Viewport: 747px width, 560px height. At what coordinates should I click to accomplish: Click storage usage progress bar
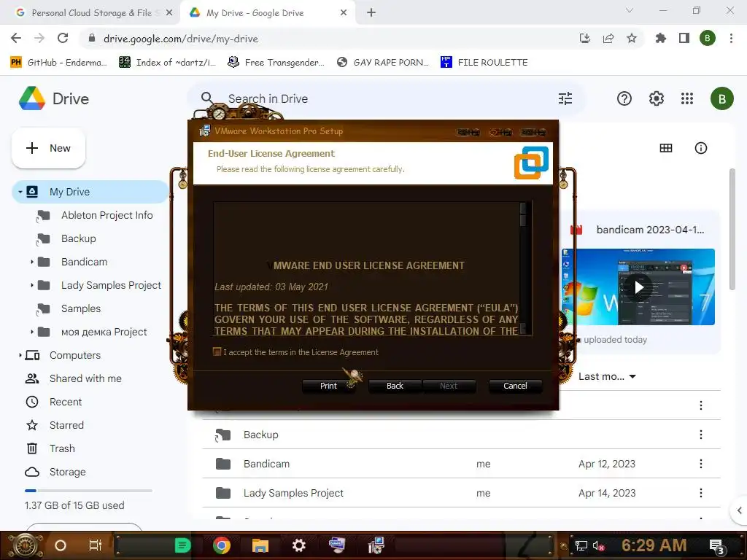[x=88, y=491]
